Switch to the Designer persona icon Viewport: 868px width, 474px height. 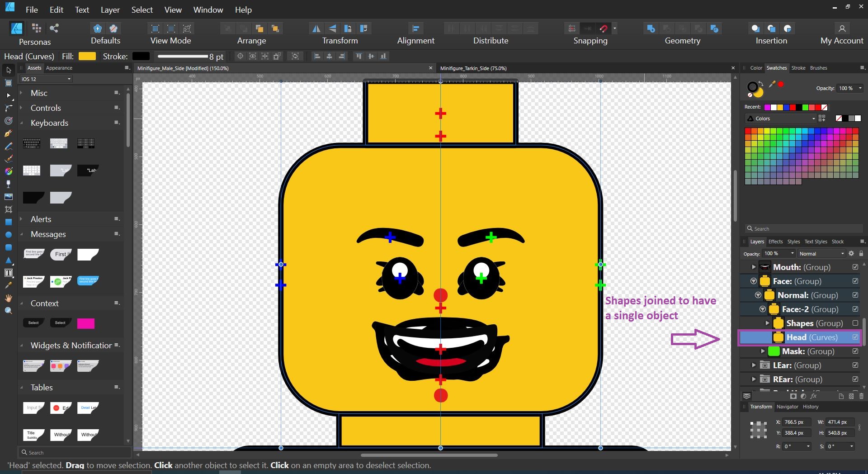tap(17, 28)
